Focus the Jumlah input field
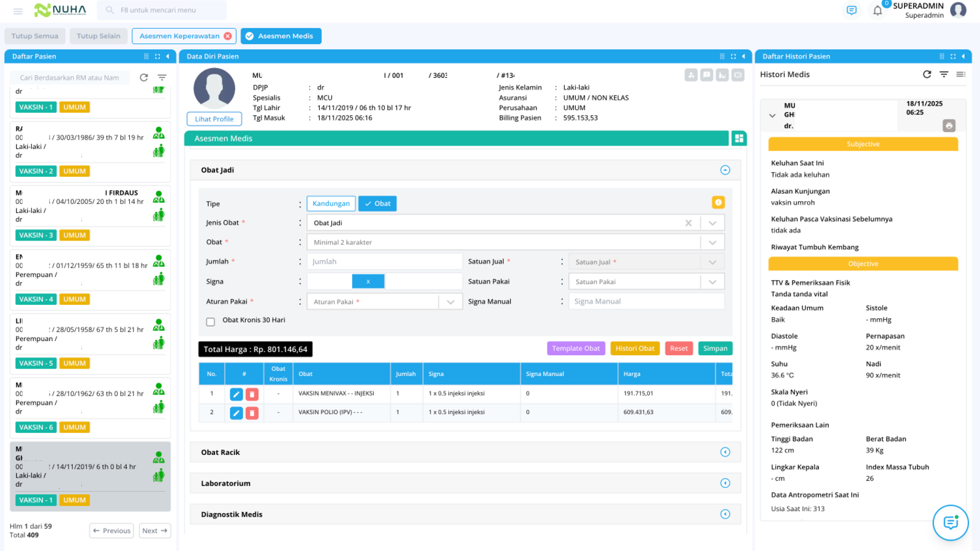This screenshot has width=980, height=551. (x=385, y=261)
